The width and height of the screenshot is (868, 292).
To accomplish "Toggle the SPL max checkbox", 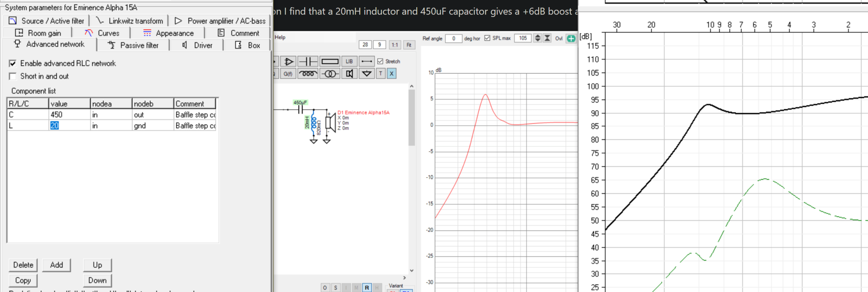I will point(487,38).
